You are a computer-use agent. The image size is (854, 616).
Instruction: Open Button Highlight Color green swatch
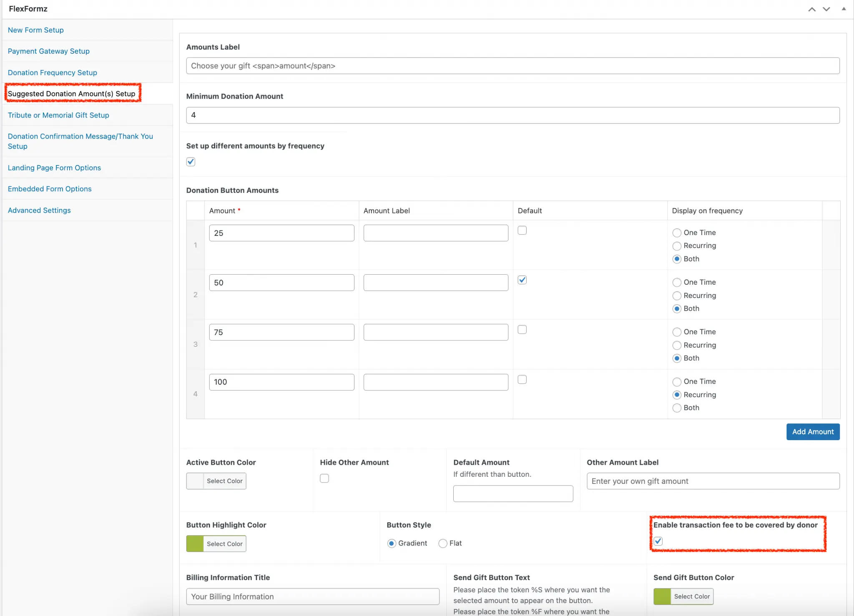click(195, 544)
